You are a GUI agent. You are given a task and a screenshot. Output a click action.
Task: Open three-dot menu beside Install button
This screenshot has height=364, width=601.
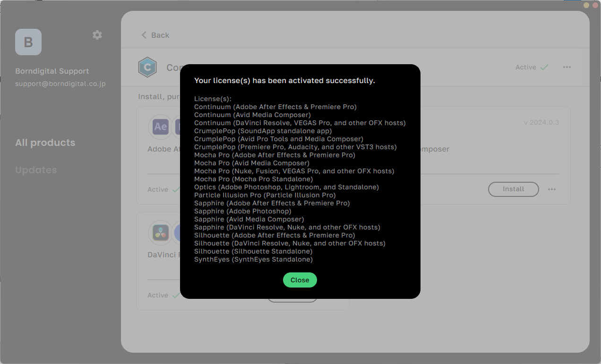tap(552, 189)
